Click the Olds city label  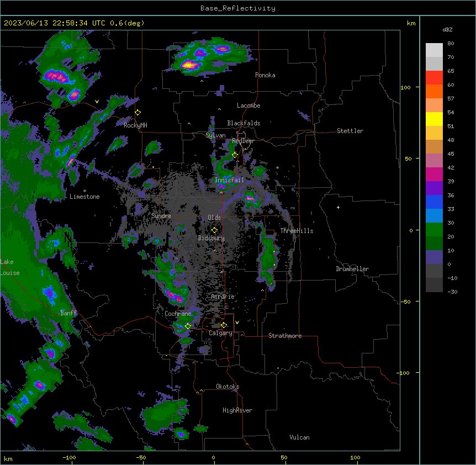(214, 218)
